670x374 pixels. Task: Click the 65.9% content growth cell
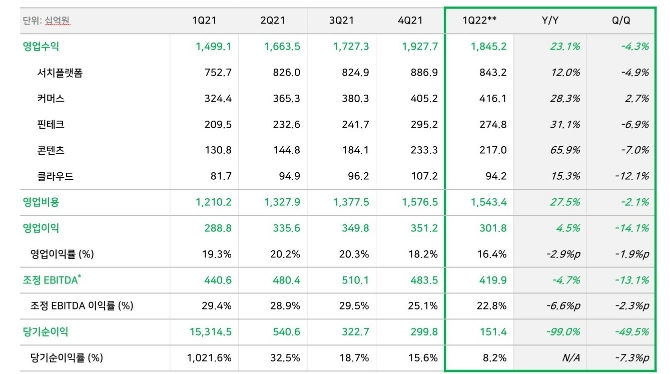565,150
